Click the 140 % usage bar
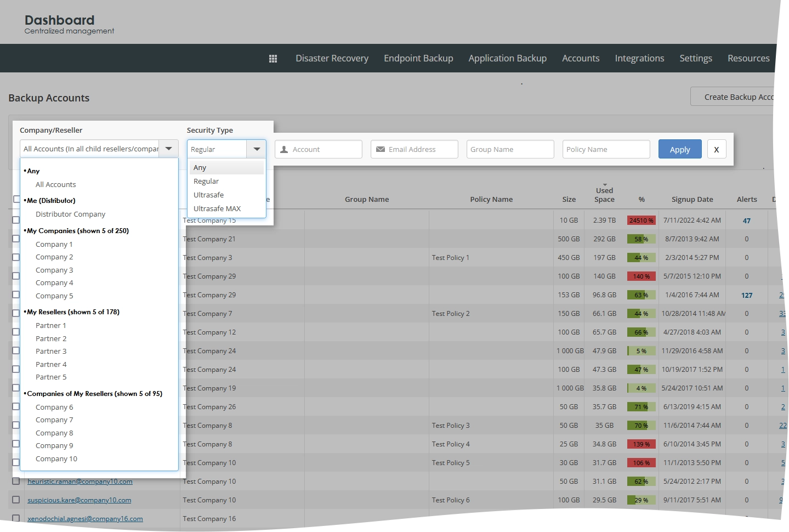This screenshot has height=532, width=789. tap(642, 276)
